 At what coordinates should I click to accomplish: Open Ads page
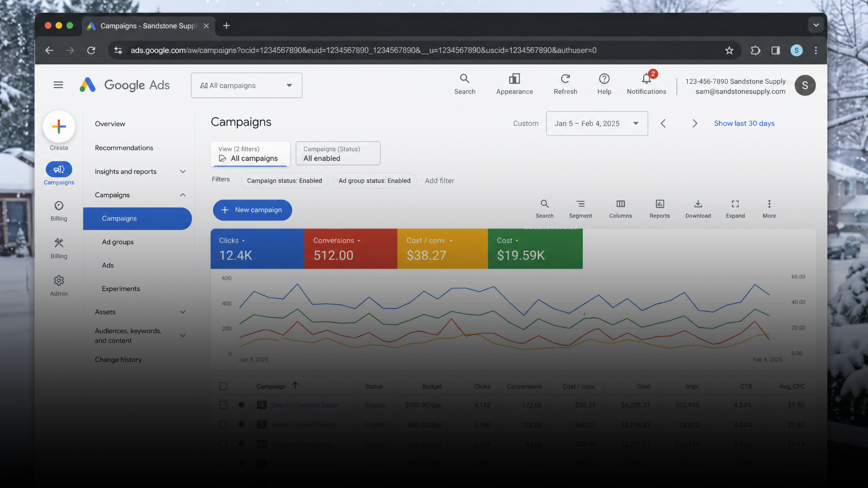(x=108, y=266)
